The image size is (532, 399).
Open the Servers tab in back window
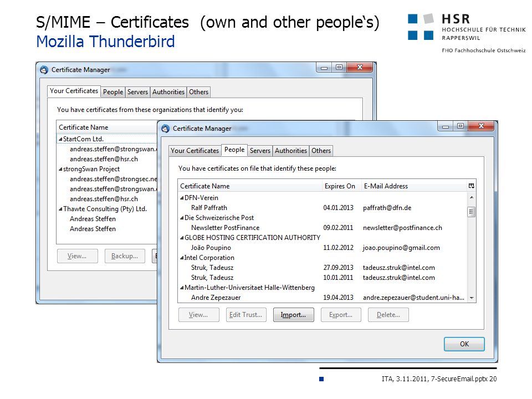coord(137,92)
